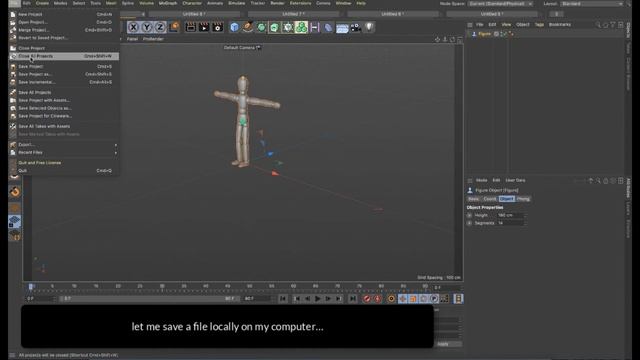The height and width of the screenshot is (360, 640).
Task: Click the highlighted green MoGraph Cloner icon
Action: pyautogui.click(x=301, y=27)
